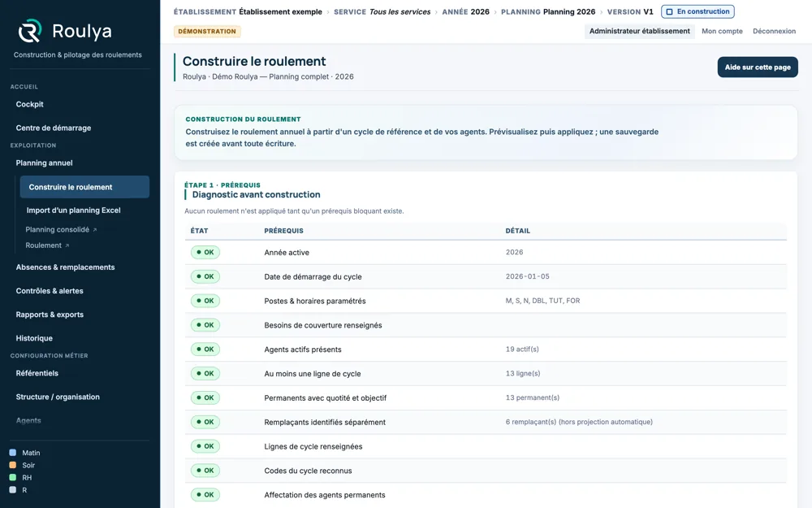812x508 pixels.
Task: Click the Agents actifs présents prerequisite
Action: click(303, 350)
